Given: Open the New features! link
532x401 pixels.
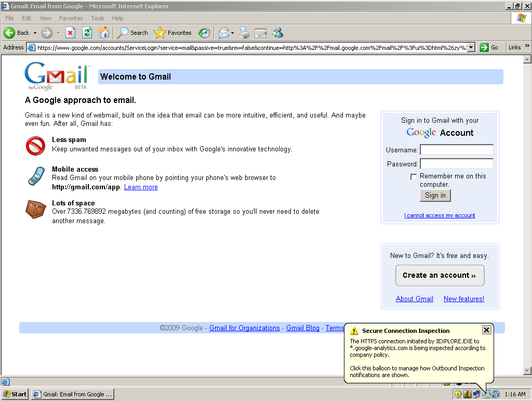Looking at the screenshot, I should pos(464,299).
